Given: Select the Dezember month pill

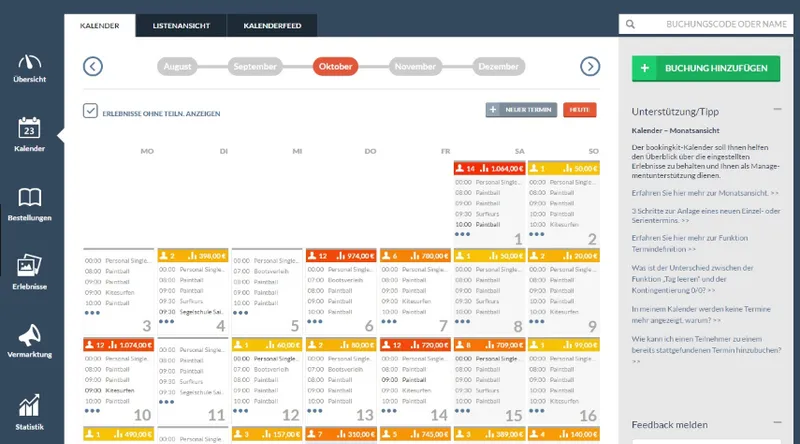Looking at the screenshot, I should coord(498,66).
